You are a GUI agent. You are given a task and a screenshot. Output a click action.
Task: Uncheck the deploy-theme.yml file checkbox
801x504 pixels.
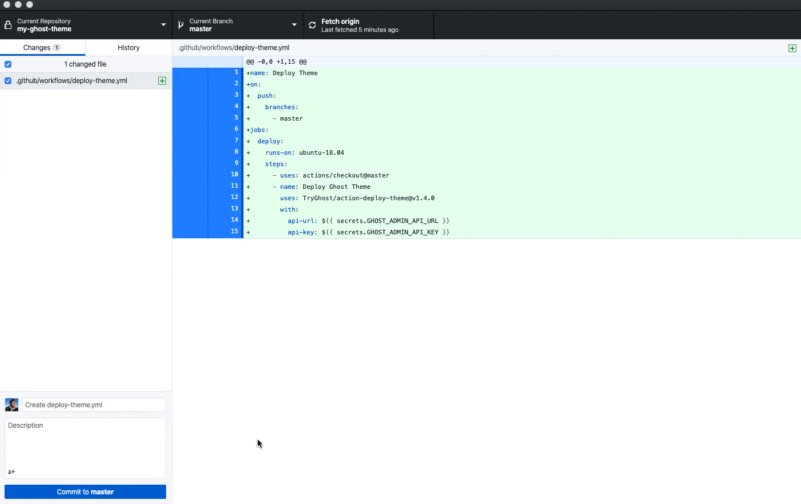[x=8, y=80]
